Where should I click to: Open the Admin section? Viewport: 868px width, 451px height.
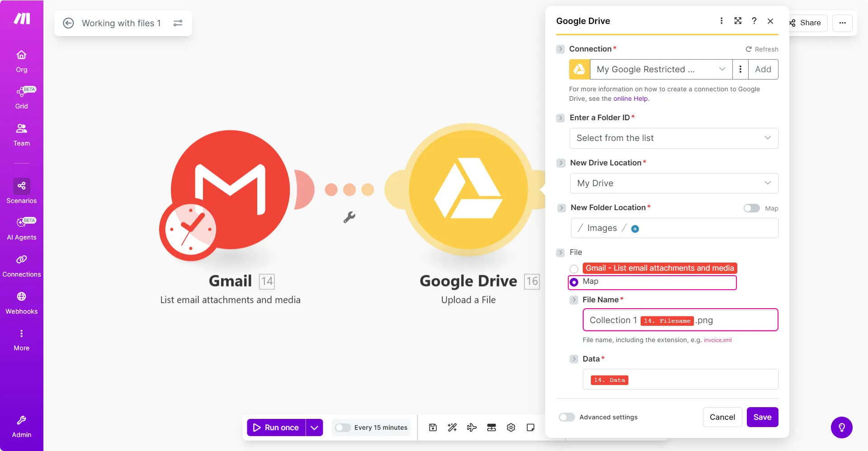click(21, 427)
